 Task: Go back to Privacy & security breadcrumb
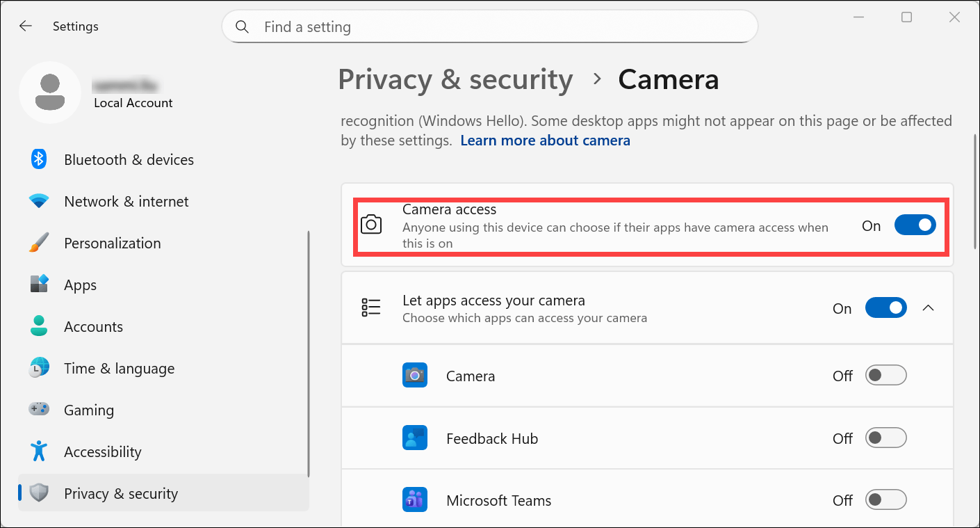pos(455,80)
